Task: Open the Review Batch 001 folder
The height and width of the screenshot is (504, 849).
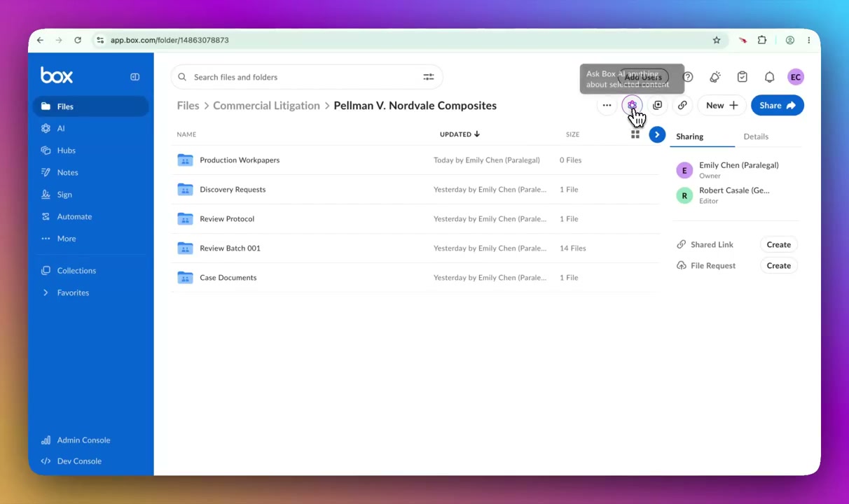Action: (230, 248)
